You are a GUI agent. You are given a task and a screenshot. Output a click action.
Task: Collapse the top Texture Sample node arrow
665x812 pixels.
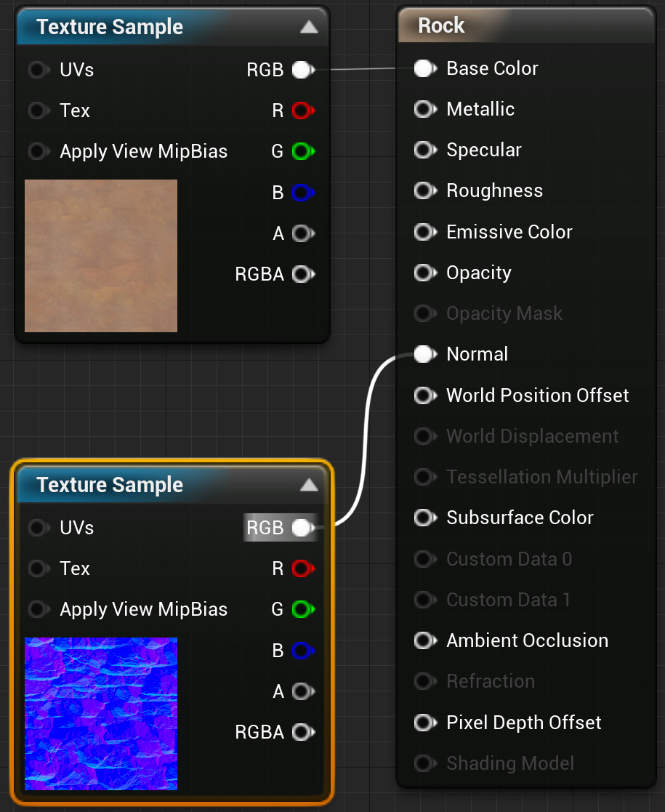pyautogui.click(x=309, y=27)
